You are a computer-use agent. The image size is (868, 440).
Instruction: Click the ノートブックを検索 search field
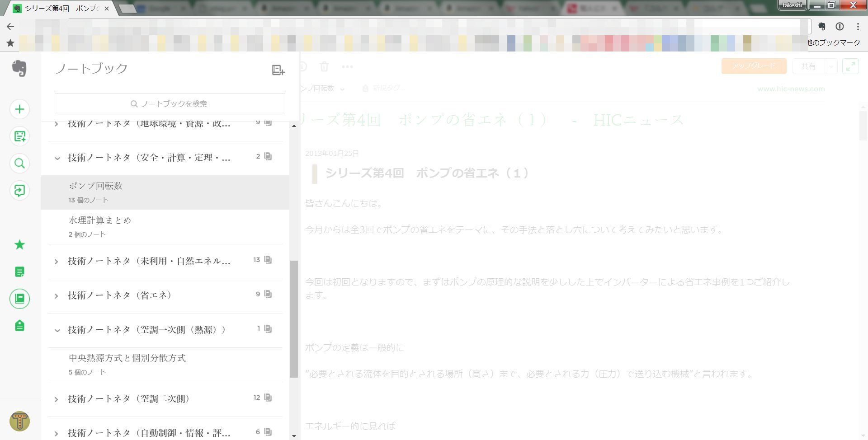170,103
